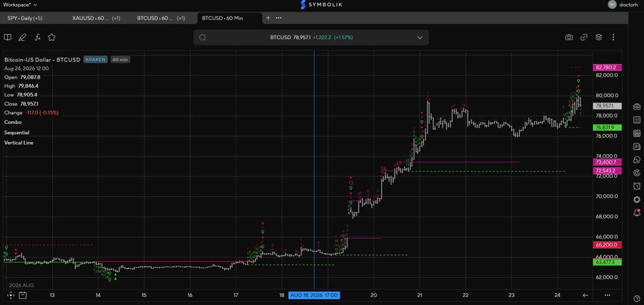Click the doctorh username
The width and height of the screenshot is (644, 305).
click(x=629, y=5)
